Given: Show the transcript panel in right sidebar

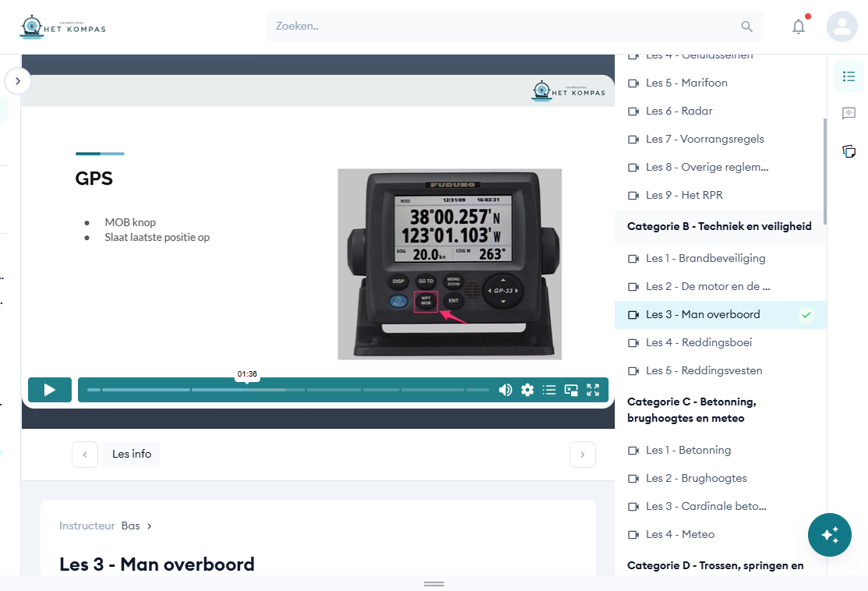Looking at the screenshot, I should (x=849, y=114).
